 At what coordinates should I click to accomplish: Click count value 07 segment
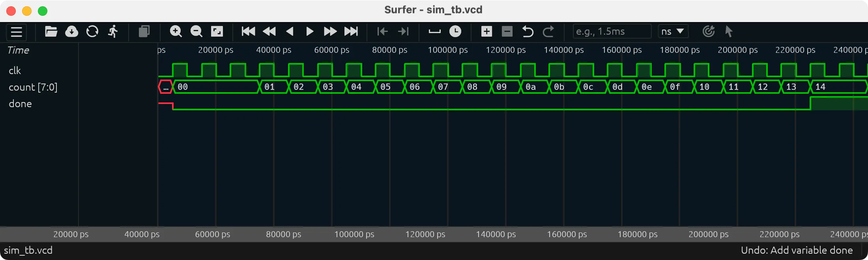[x=447, y=87]
